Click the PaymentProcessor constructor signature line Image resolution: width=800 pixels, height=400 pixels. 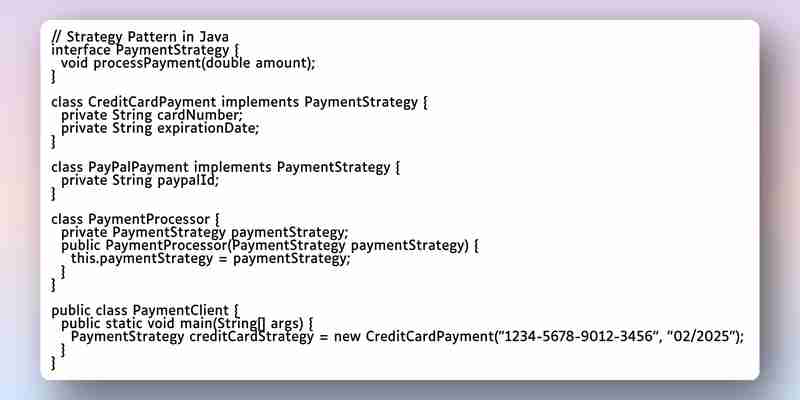point(270,245)
